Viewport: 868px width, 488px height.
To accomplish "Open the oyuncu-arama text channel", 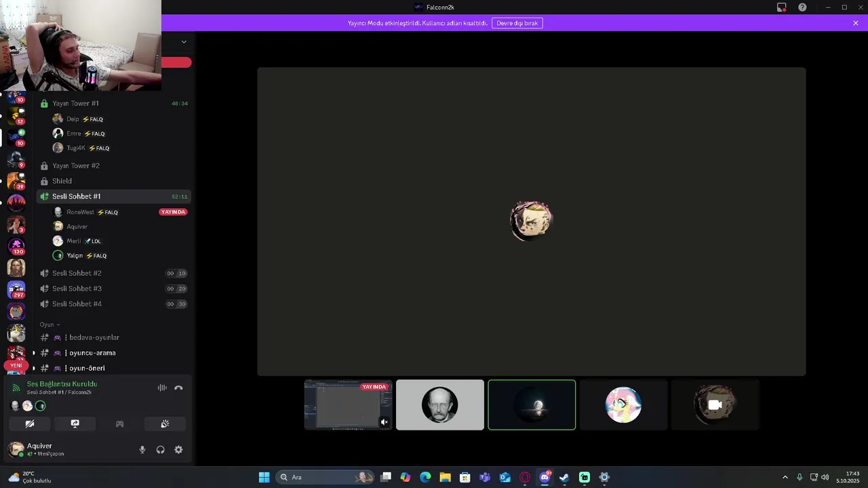I will [x=113, y=353].
